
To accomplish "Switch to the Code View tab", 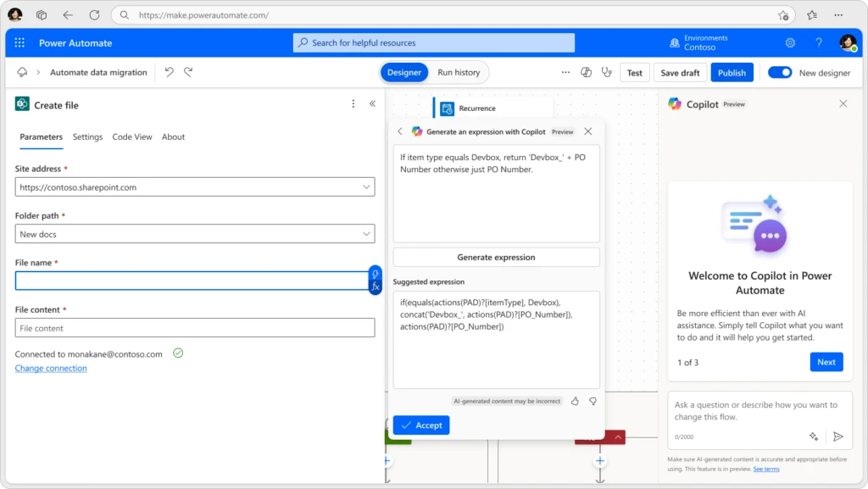I will pos(132,136).
